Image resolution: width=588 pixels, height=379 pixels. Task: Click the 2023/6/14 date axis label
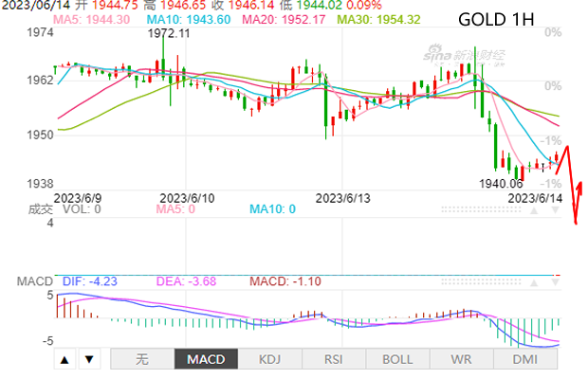pyautogui.click(x=535, y=198)
